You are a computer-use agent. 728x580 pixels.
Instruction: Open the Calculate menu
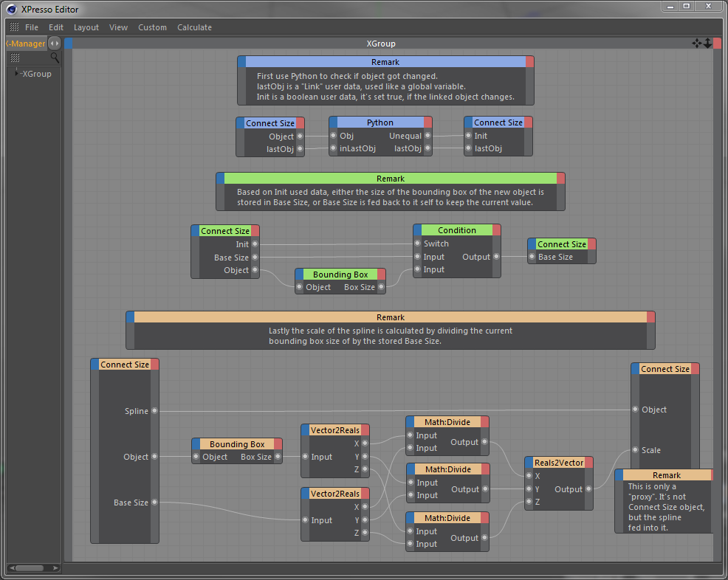tap(194, 27)
